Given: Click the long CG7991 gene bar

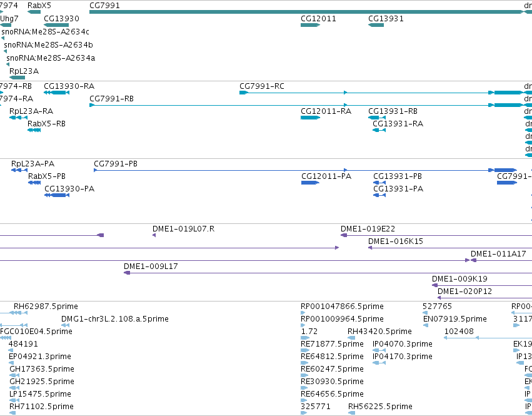Looking at the screenshot, I should pos(307,12).
